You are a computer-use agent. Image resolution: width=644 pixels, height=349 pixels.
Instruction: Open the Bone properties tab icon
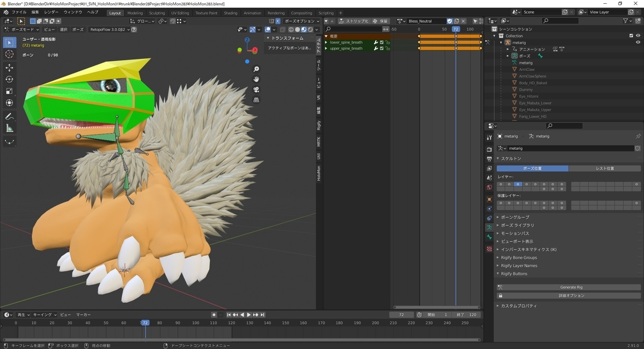(x=489, y=237)
